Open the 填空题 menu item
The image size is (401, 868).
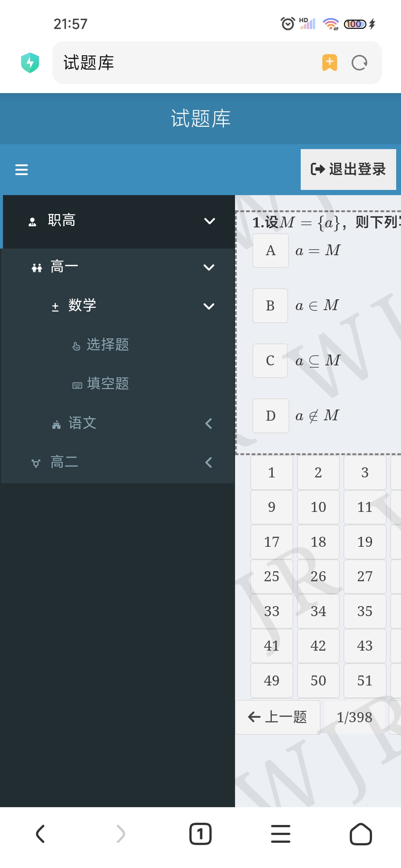tap(108, 384)
